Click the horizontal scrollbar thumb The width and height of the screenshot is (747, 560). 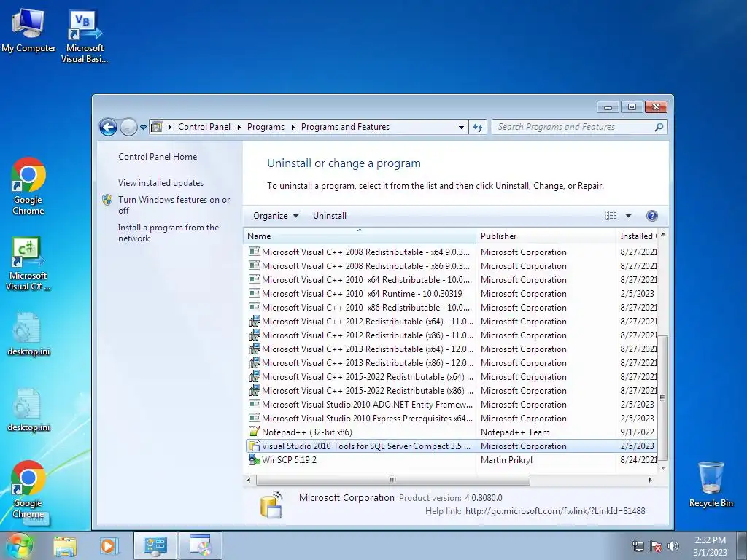393,480
